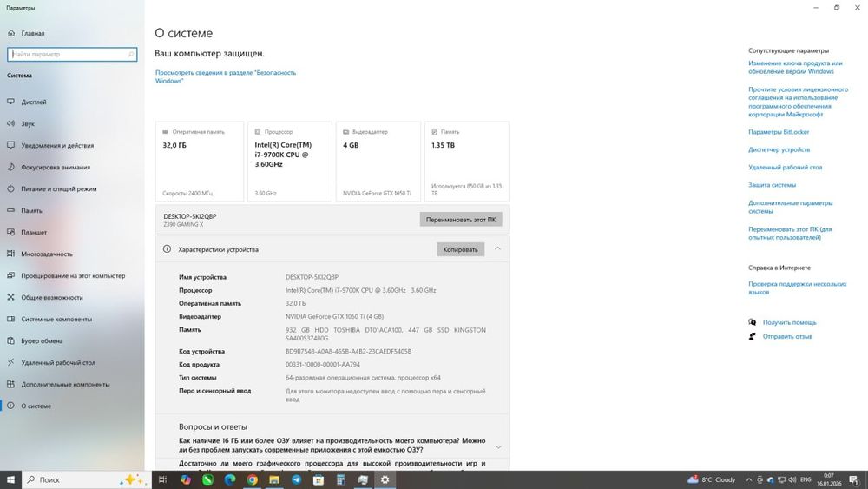Screen dimensions: 868x489
Task: Click Получить помощь link
Action: [789, 322]
